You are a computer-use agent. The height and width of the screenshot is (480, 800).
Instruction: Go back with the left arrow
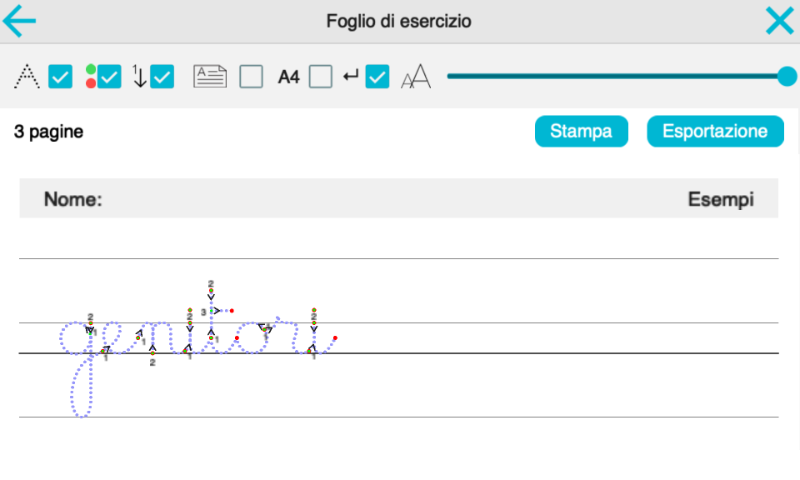[19, 21]
